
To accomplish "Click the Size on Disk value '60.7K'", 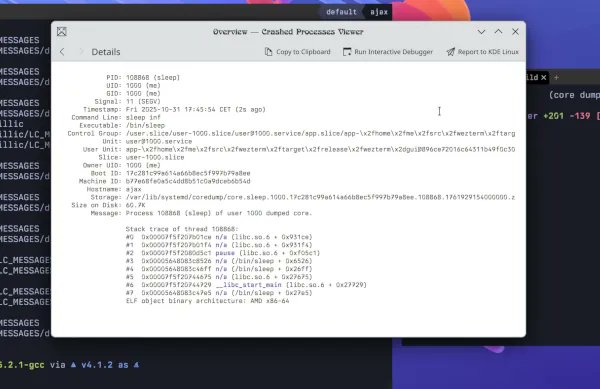I will (135, 205).
